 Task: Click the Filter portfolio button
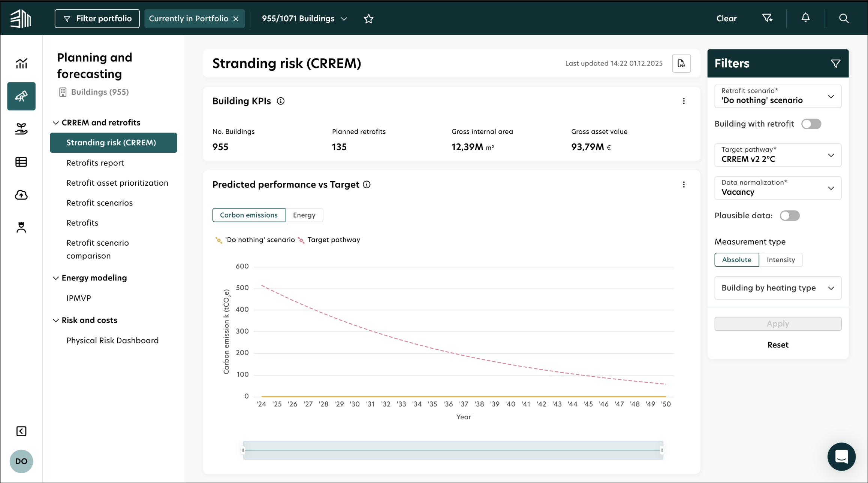[x=97, y=19]
